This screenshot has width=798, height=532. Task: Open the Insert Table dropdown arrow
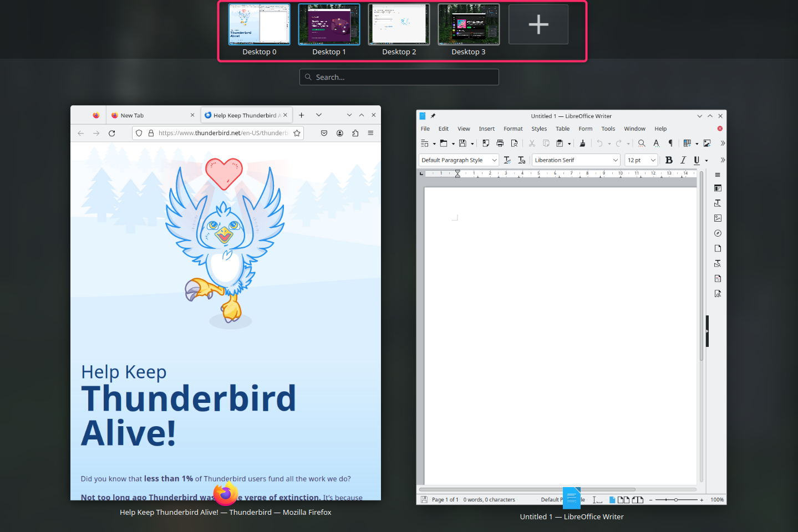pyautogui.click(x=697, y=144)
